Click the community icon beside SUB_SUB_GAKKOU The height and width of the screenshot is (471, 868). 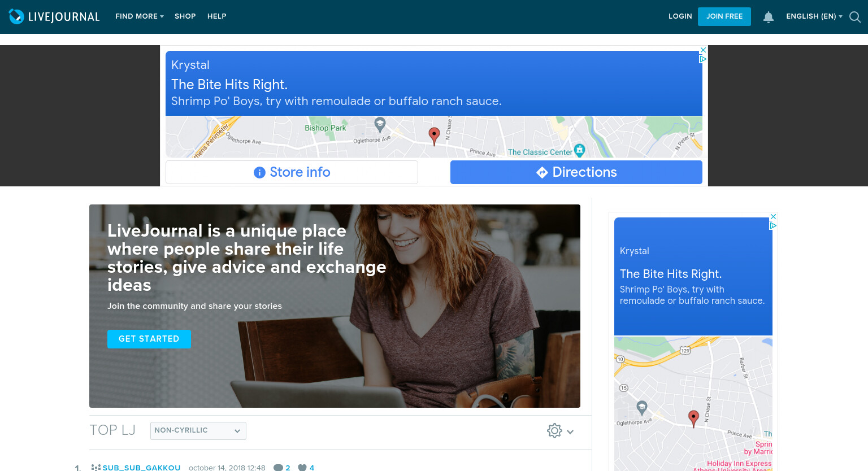click(x=96, y=468)
